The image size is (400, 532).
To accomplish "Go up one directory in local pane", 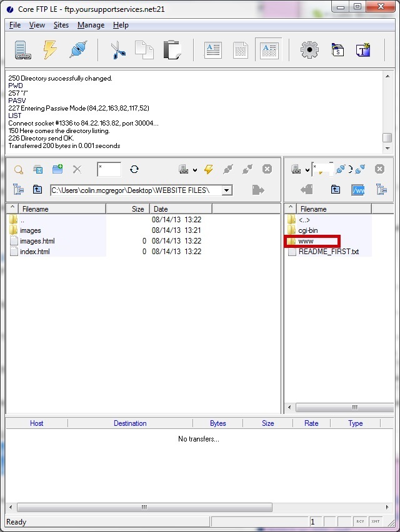I will pyautogui.click(x=37, y=190).
